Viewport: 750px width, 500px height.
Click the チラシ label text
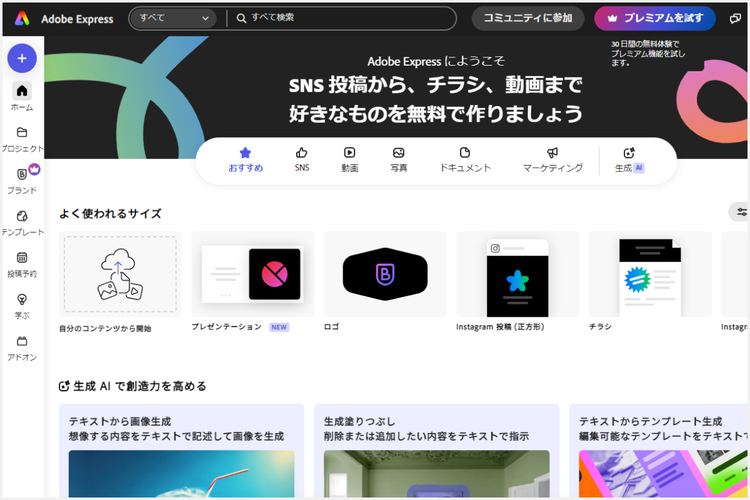coord(600,327)
